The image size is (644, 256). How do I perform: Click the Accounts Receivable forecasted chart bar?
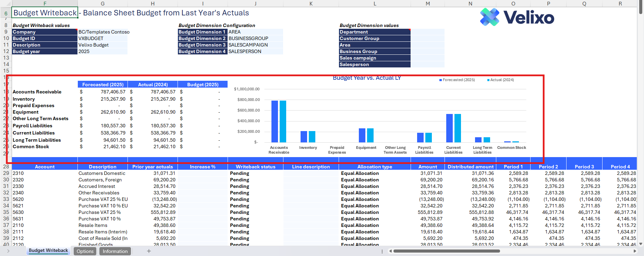tap(275, 121)
